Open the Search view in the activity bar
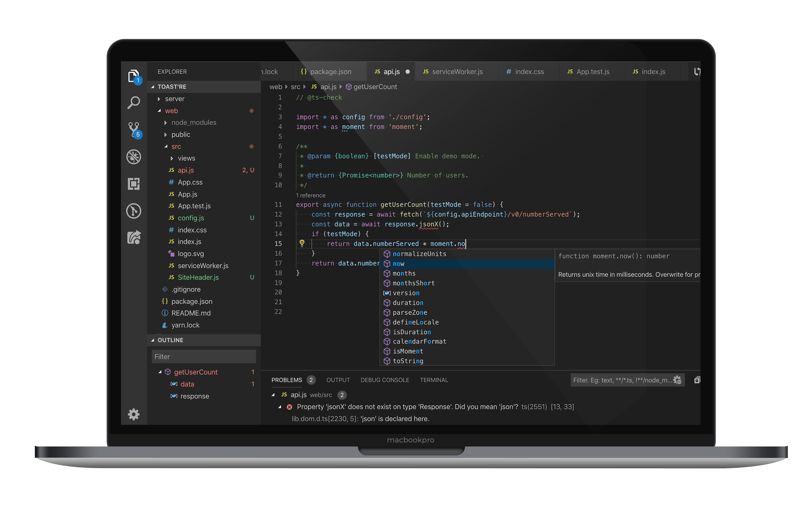The width and height of the screenshot is (812, 516). click(x=134, y=102)
